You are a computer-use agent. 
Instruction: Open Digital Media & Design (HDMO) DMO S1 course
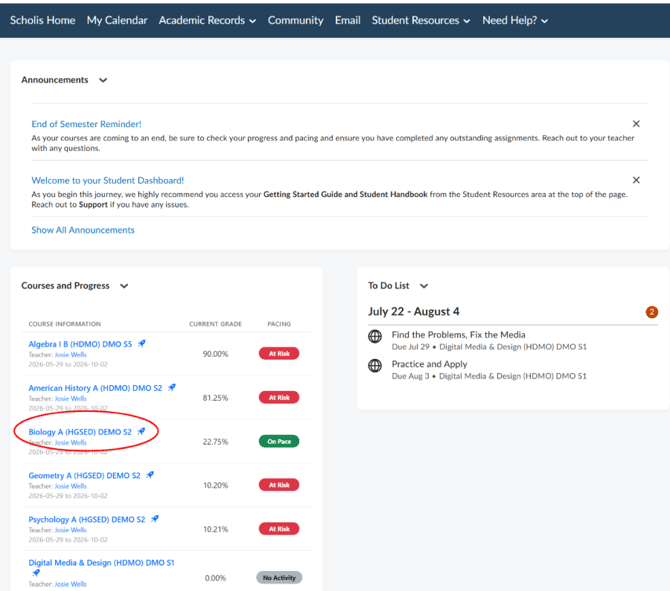pyautogui.click(x=101, y=563)
